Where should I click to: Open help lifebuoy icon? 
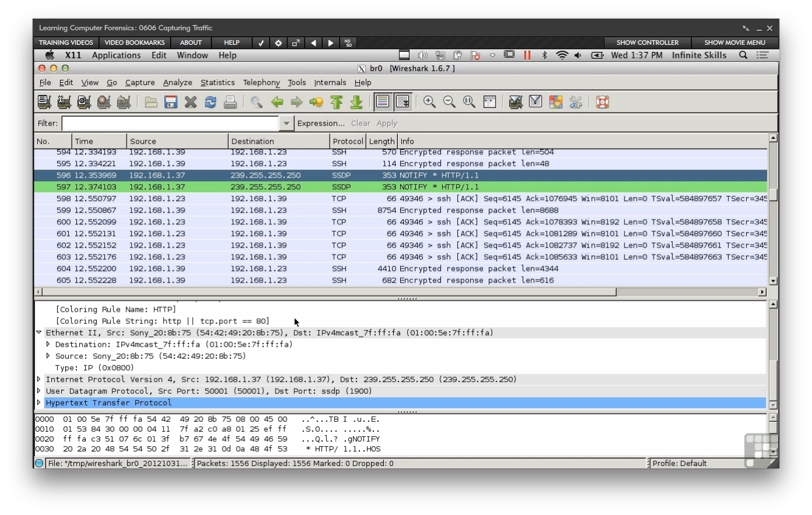tap(602, 102)
